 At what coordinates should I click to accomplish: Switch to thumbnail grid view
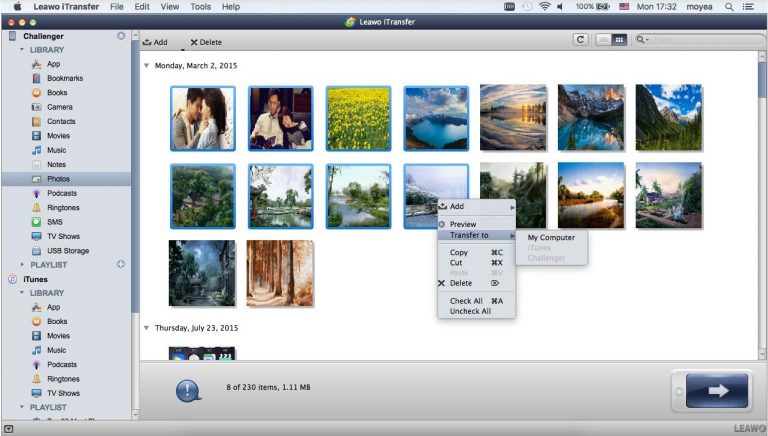point(619,40)
